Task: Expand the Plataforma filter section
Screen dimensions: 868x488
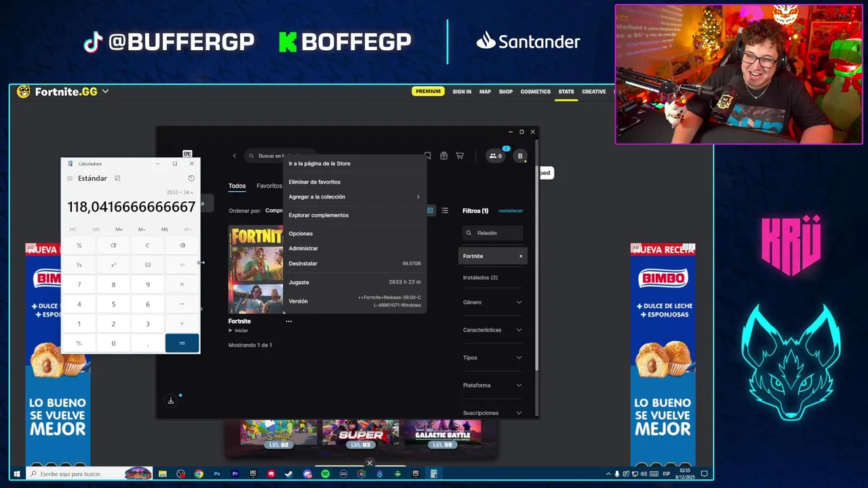Action: (x=492, y=386)
